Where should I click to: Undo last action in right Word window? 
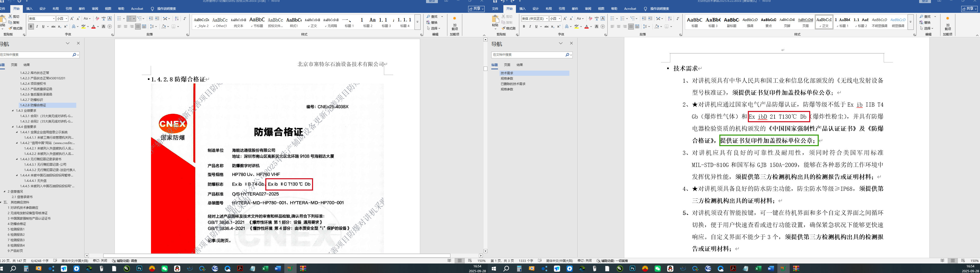[503, 2]
